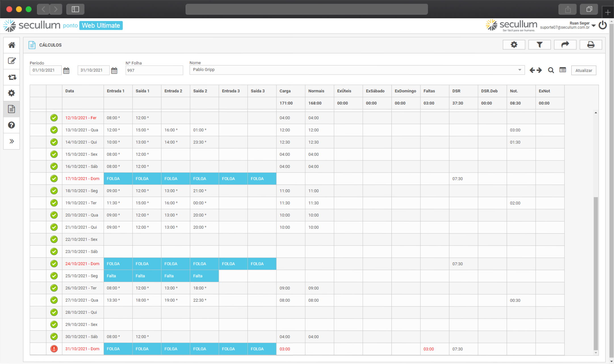
Task: Click the edit pencil sidebar icon
Action: point(12,61)
